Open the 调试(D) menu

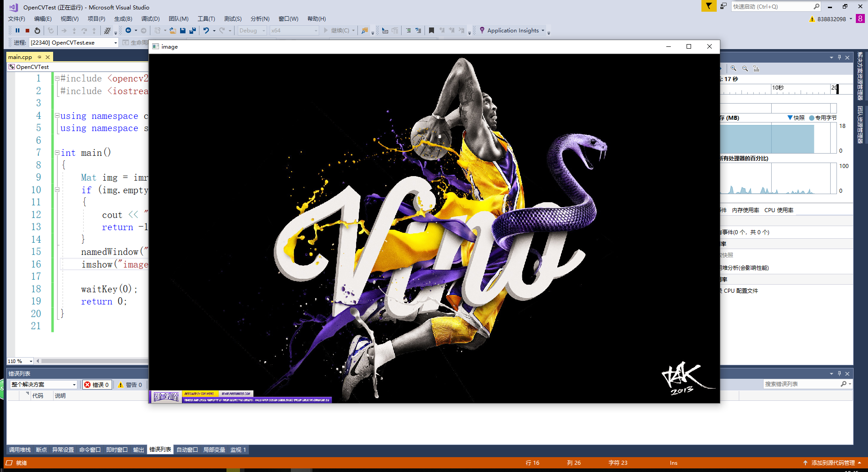[150, 19]
